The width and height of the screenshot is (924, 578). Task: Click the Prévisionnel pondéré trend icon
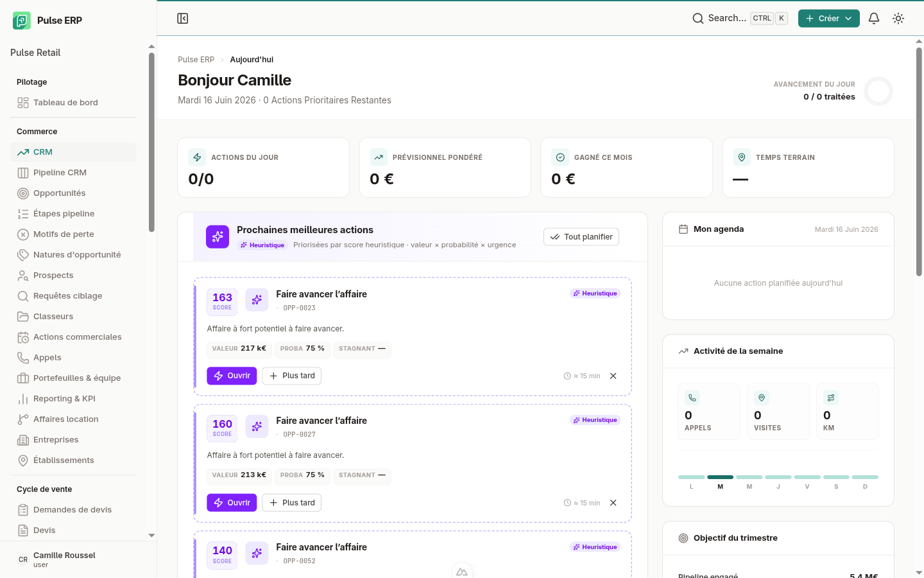[379, 157]
